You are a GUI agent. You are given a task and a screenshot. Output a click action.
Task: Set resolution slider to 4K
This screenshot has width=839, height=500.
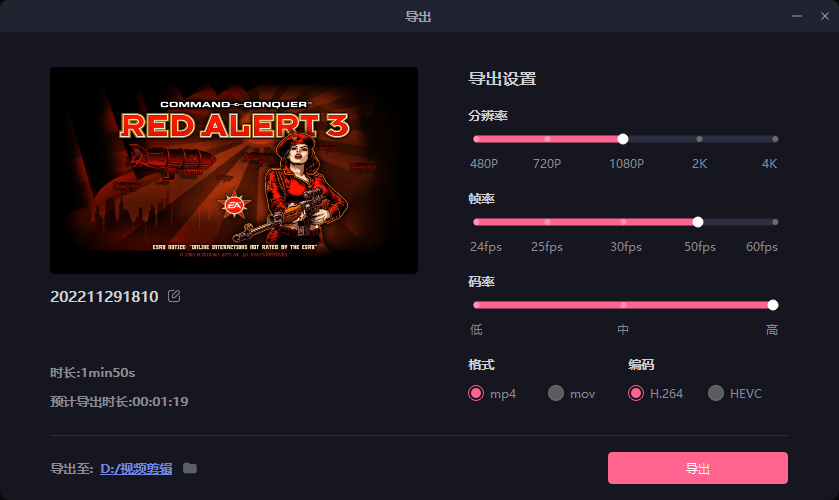[775, 139]
